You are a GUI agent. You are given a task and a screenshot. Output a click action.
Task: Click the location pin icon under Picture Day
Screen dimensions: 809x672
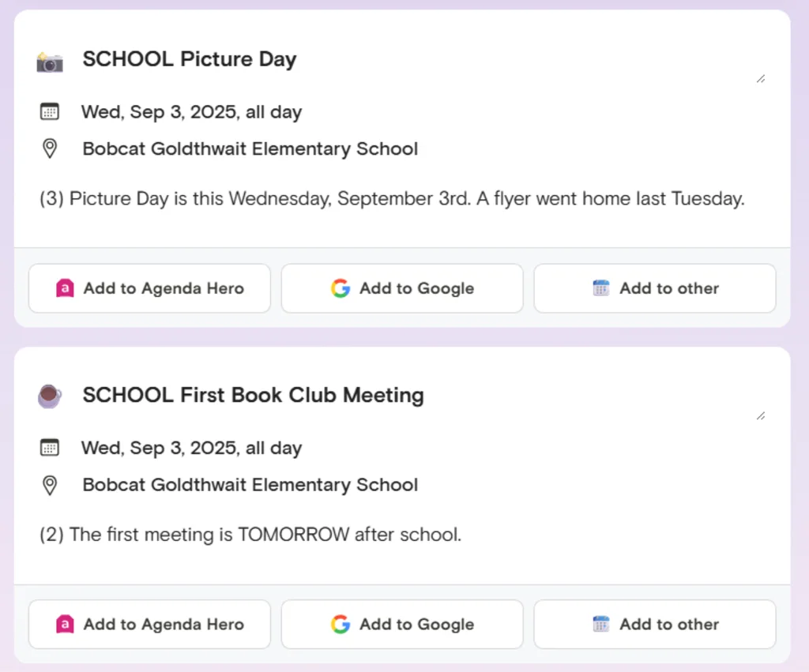coord(50,148)
